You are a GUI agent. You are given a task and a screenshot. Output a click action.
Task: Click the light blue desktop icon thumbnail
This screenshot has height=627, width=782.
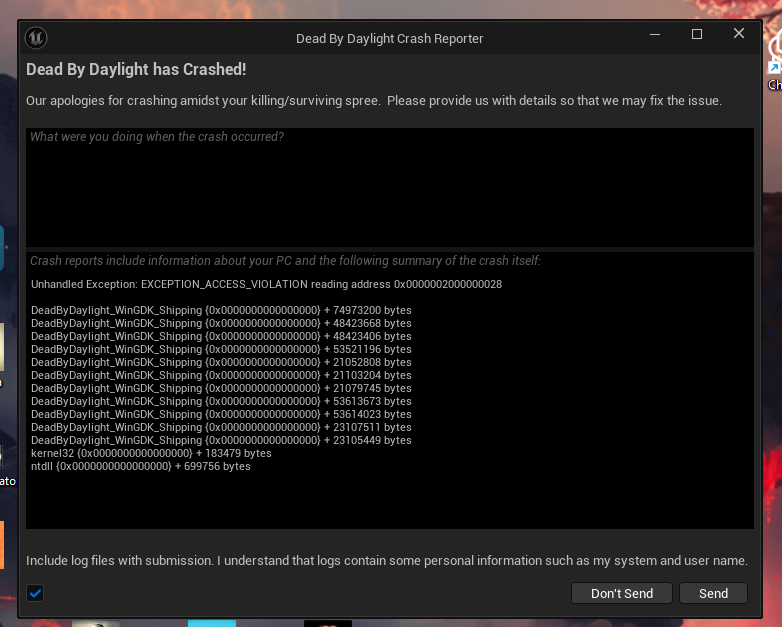(212, 624)
